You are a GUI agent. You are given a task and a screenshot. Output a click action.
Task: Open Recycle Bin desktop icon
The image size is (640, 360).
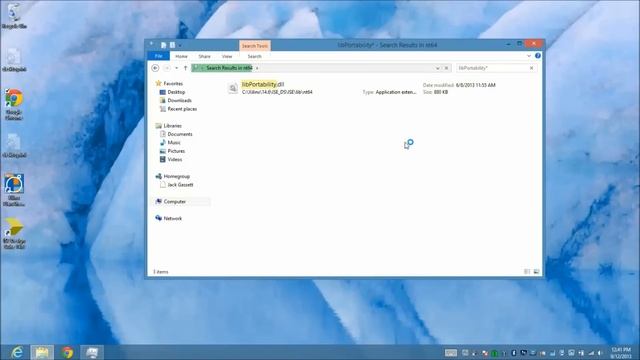tap(14, 16)
